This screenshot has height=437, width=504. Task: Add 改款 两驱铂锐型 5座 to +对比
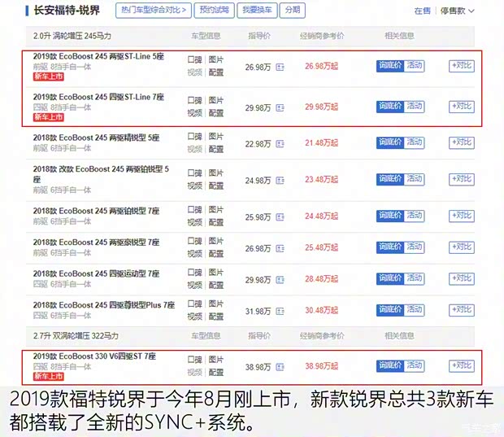tap(462, 179)
